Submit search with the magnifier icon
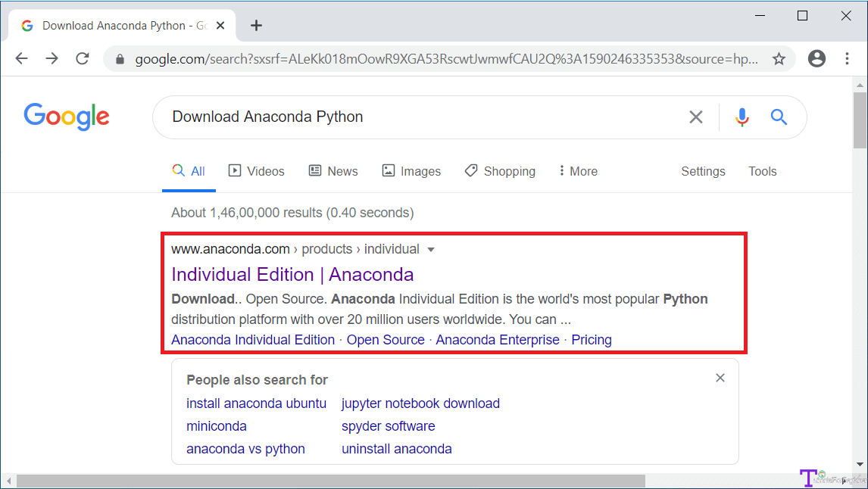 pyautogui.click(x=779, y=117)
